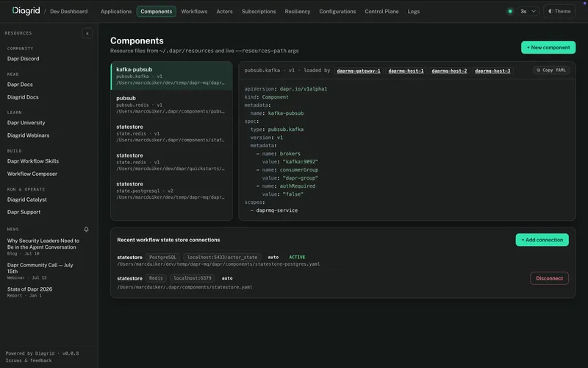Click the Powered by Diagrid v0.0.8 text
The height and width of the screenshot is (368, 588).
coord(42,353)
